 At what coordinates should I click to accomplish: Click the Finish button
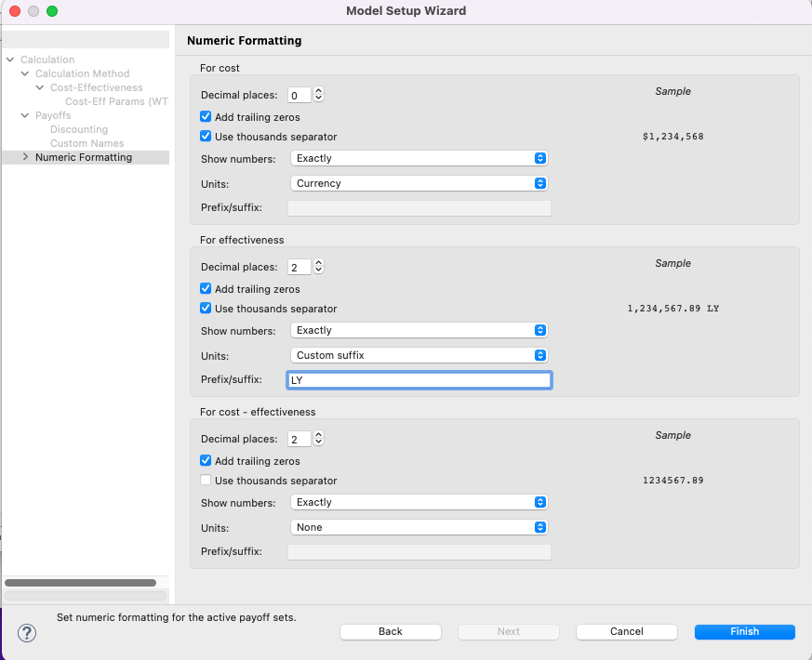click(x=744, y=631)
